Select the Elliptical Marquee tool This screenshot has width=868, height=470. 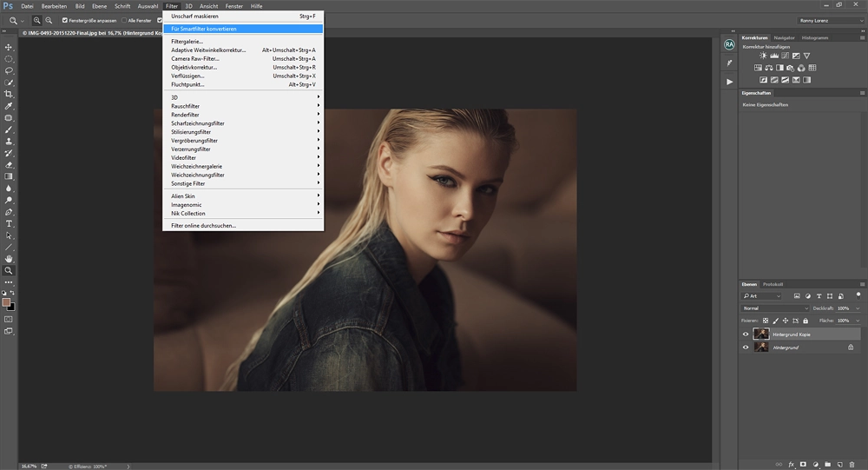9,59
